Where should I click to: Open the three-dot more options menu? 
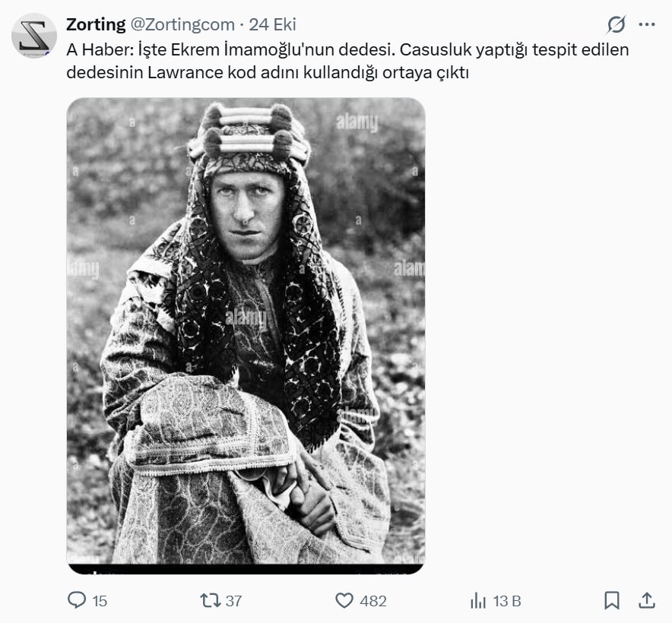tap(647, 25)
